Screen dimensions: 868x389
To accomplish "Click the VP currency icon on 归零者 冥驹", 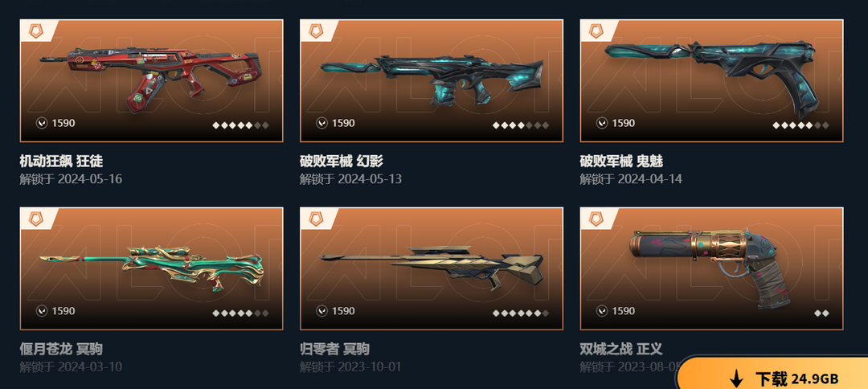I will 321,311.
